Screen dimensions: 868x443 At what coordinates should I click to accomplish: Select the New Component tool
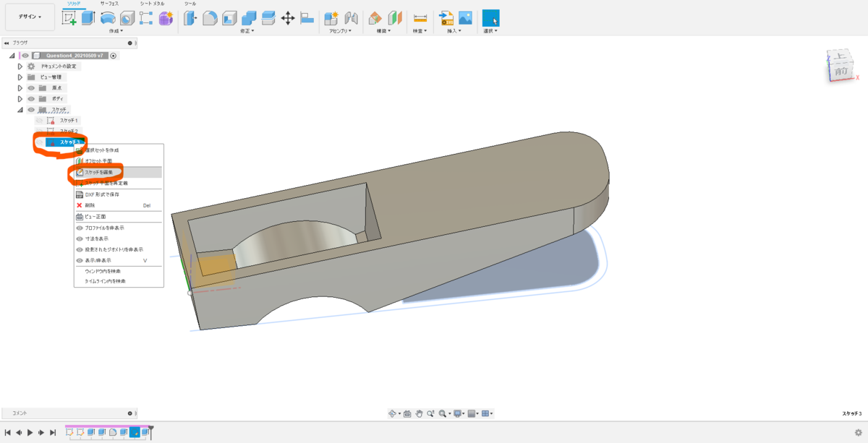point(331,18)
